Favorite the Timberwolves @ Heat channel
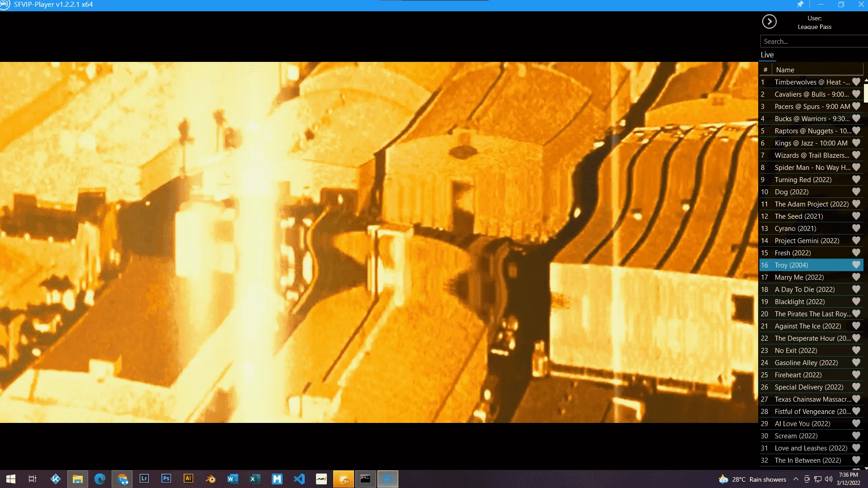The height and width of the screenshot is (488, 868). coord(856,82)
